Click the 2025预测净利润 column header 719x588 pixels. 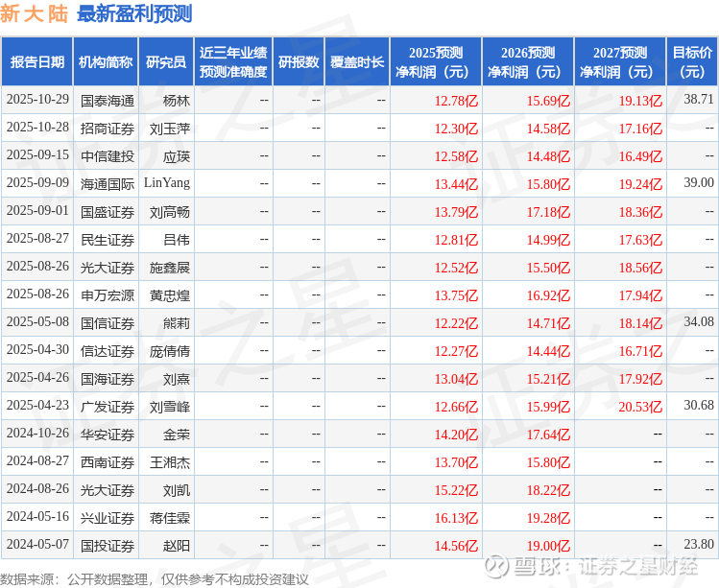click(x=436, y=62)
